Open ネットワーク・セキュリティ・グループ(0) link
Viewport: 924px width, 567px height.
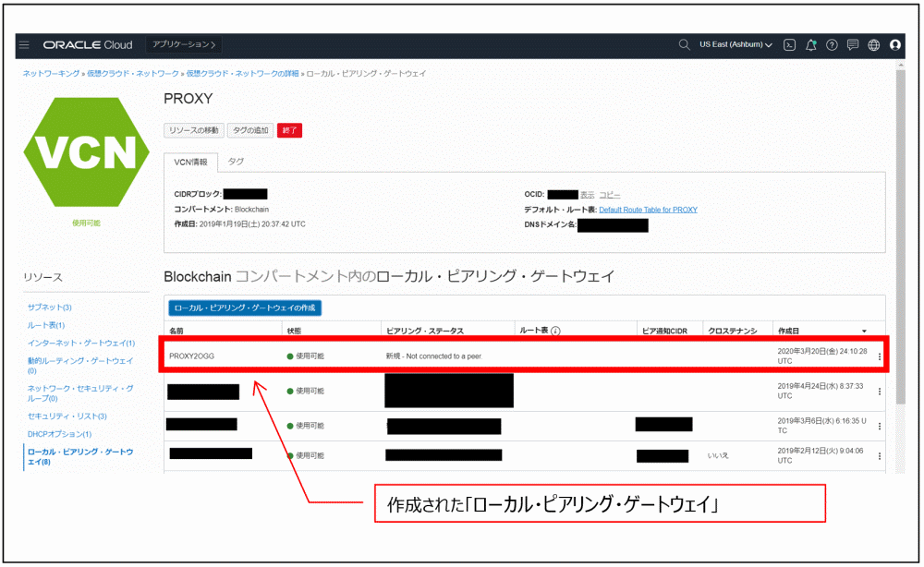pyautogui.click(x=80, y=392)
